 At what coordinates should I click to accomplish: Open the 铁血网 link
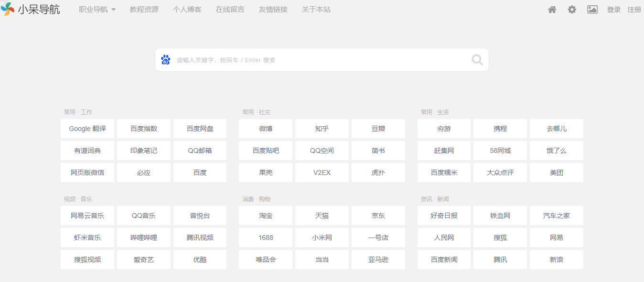tap(500, 216)
